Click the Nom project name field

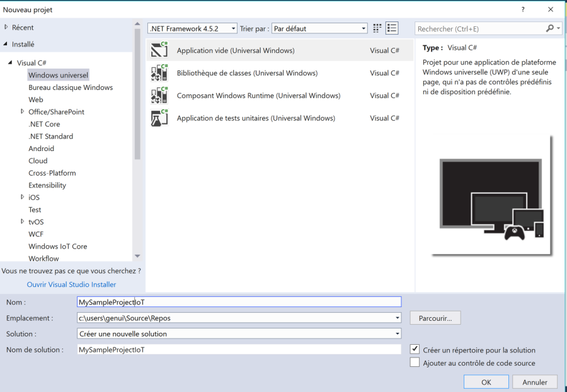239,302
